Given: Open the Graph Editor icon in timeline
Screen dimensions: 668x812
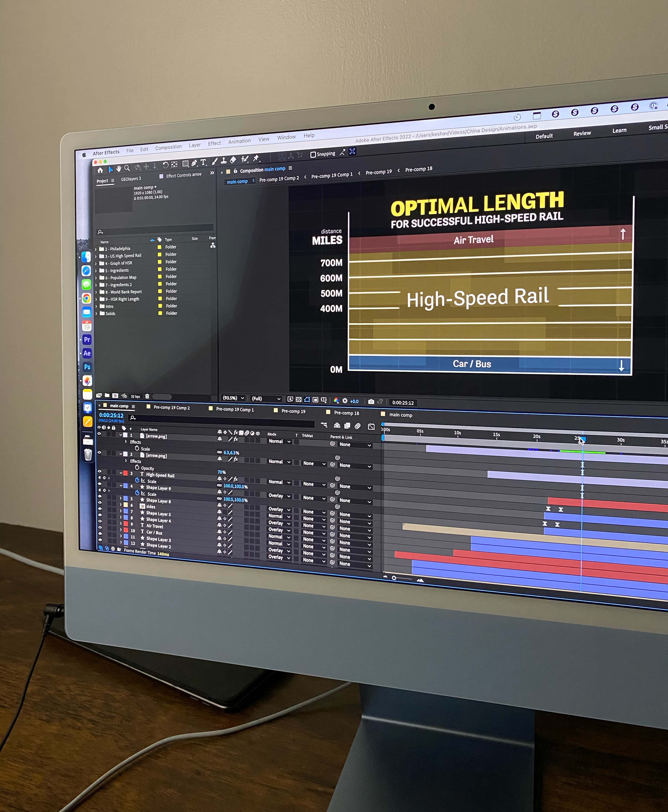Looking at the screenshot, I should coord(371,426).
